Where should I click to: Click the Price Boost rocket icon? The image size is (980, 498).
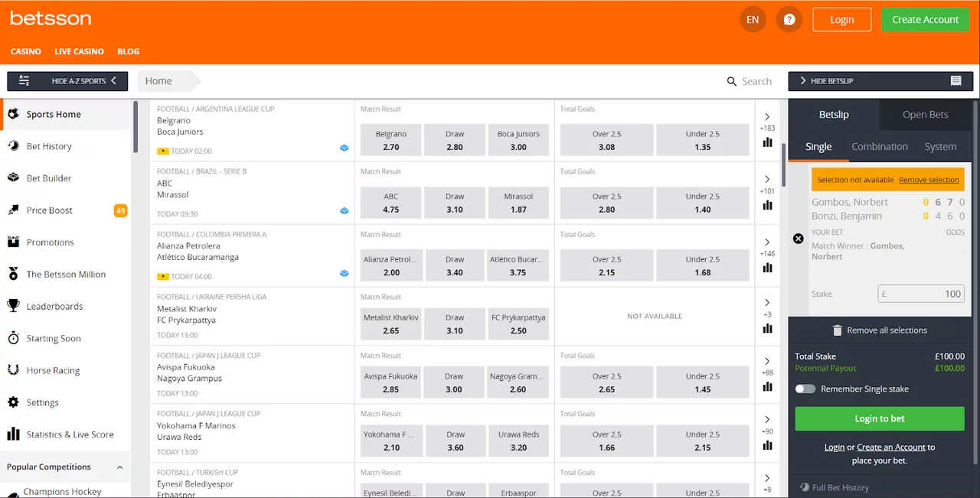coord(13,210)
